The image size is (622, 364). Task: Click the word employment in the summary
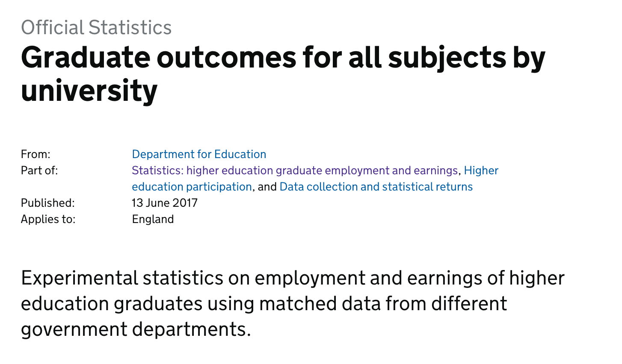310,278
